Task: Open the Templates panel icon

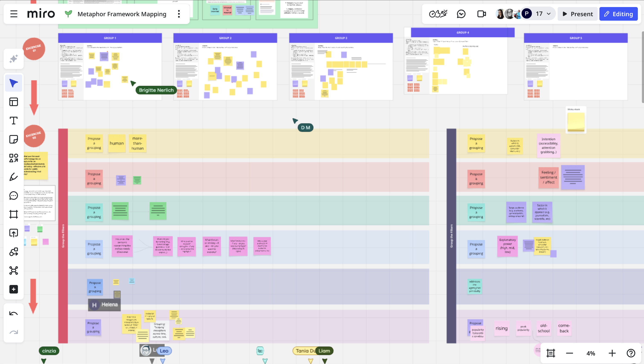Action: coord(13,102)
